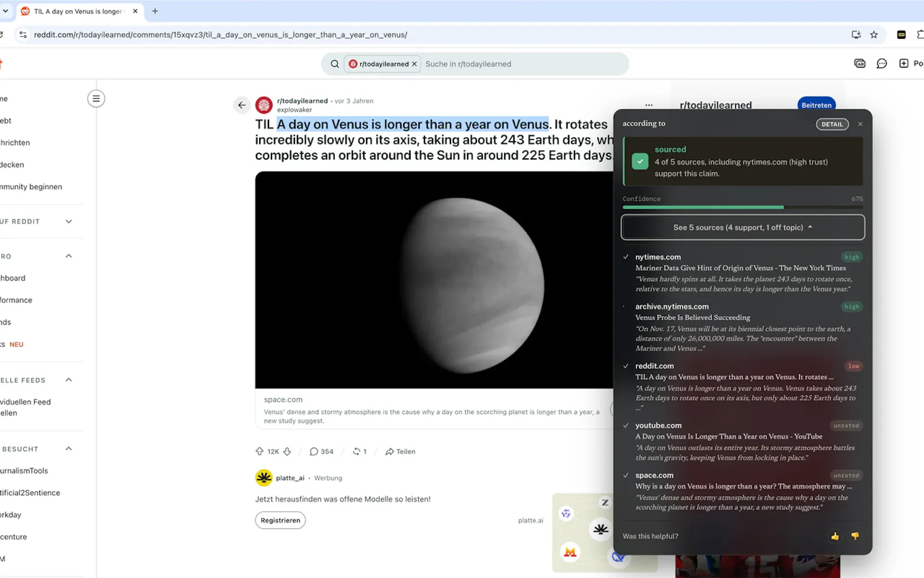Open the chat bubble icon
This screenshot has width=924, height=578.
(x=881, y=64)
